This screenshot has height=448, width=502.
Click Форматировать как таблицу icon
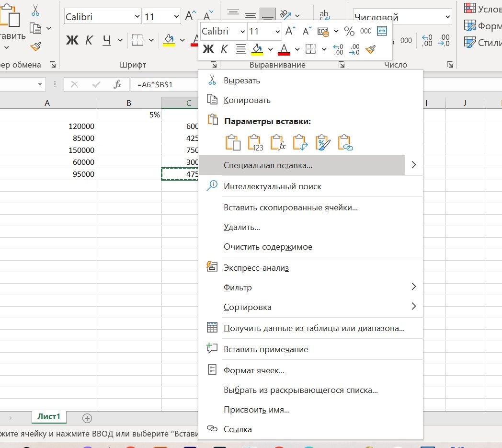(x=469, y=25)
